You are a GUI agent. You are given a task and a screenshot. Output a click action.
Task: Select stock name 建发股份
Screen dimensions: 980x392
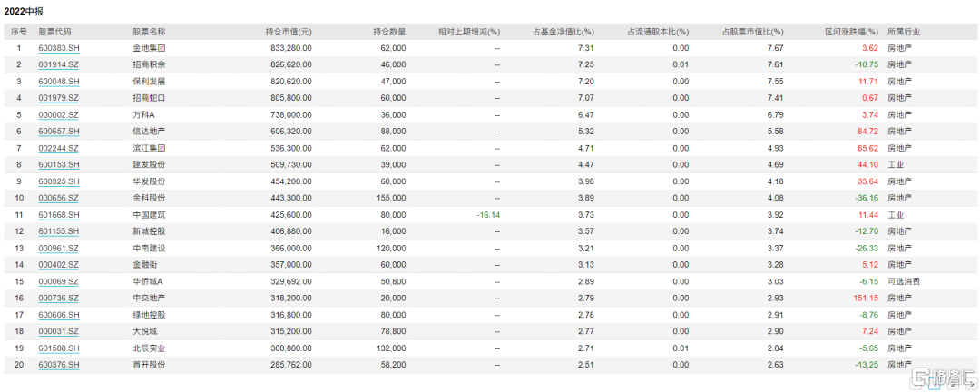[149, 164]
